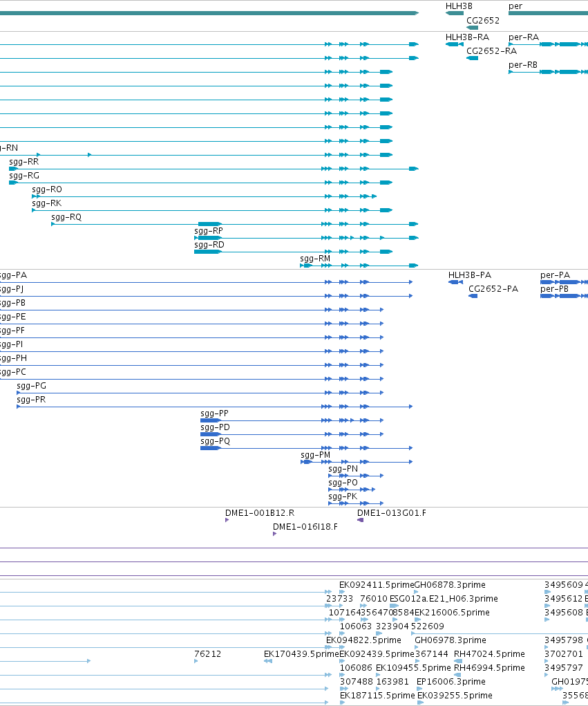Click the sgg-RG transcript label
The height and width of the screenshot is (706, 588).
click(x=24, y=176)
